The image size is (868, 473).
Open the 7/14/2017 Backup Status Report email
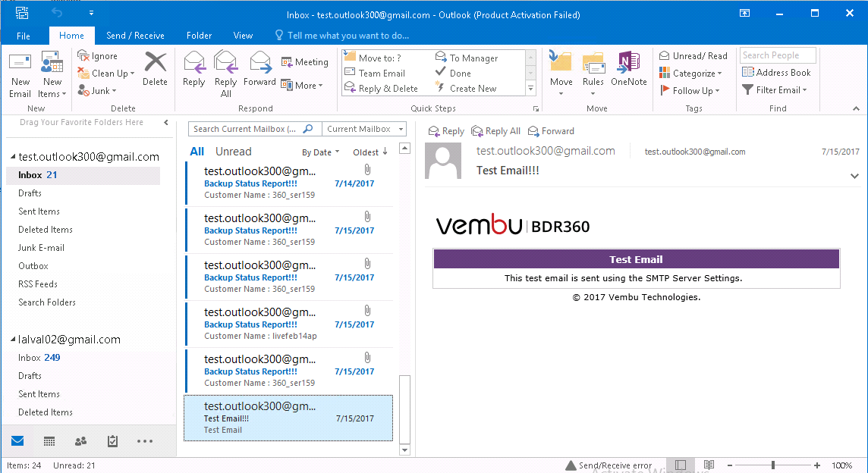(289, 183)
